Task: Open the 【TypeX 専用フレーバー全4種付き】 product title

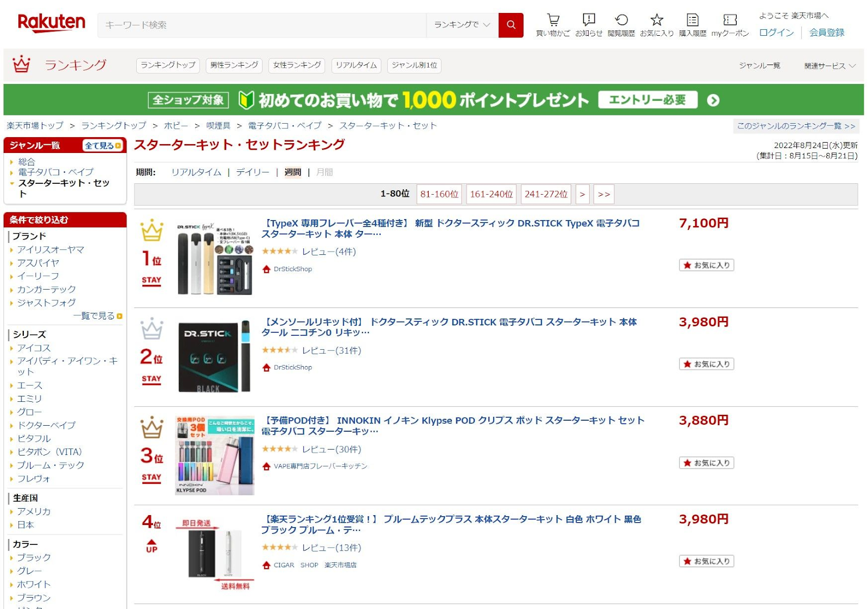Action: tap(451, 228)
